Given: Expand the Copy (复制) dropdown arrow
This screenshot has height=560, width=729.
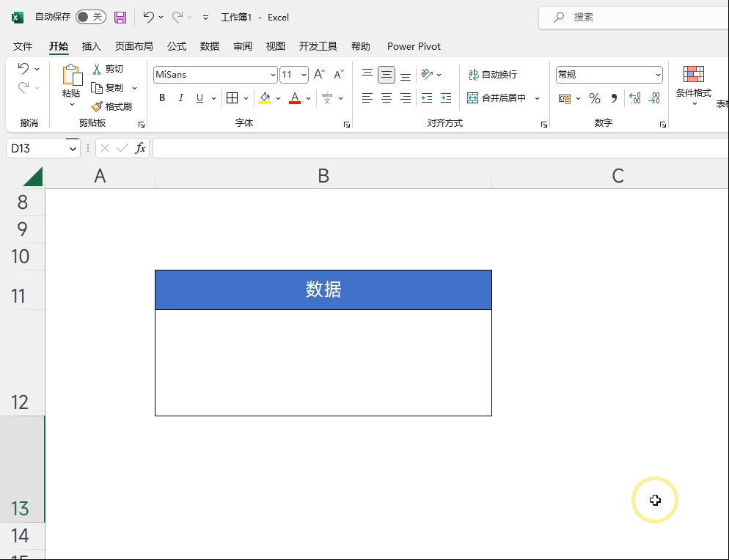Looking at the screenshot, I should [x=134, y=88].
